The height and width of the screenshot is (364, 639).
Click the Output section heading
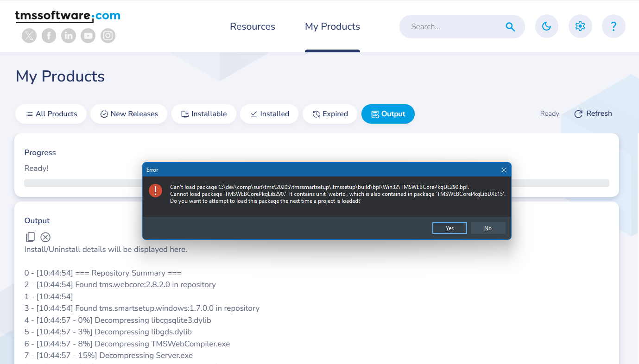click(37, 221)
